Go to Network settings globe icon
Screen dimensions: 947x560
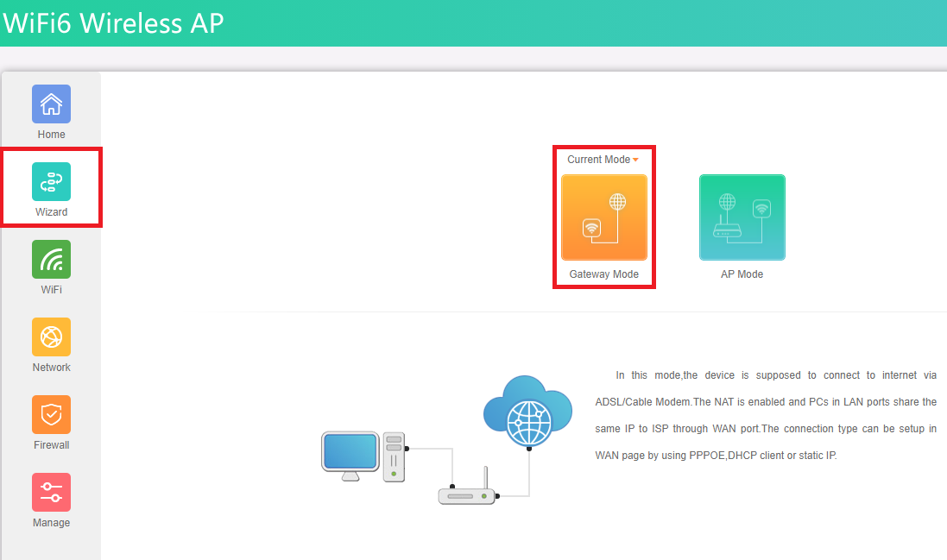pyautogui.click(x=51, y=337)
